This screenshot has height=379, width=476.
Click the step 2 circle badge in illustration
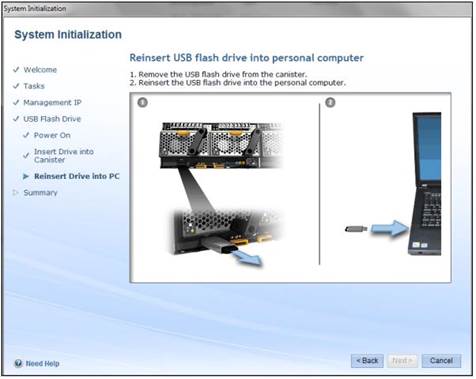(x=330, y=102)
